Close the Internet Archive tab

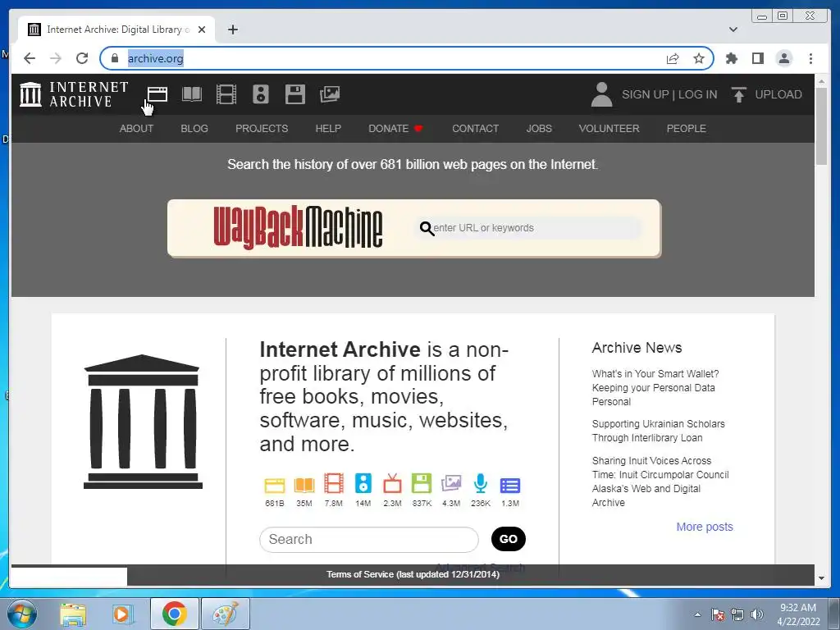click(202, 30)
